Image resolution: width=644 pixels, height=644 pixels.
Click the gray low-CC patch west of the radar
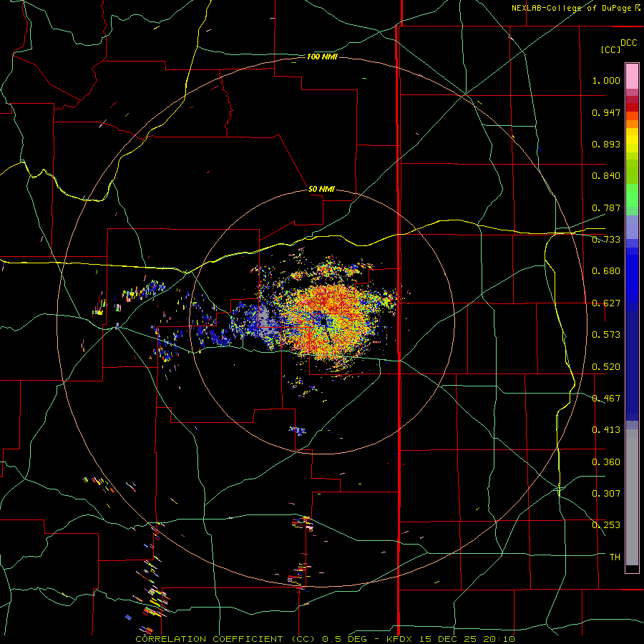pos(264,320)
